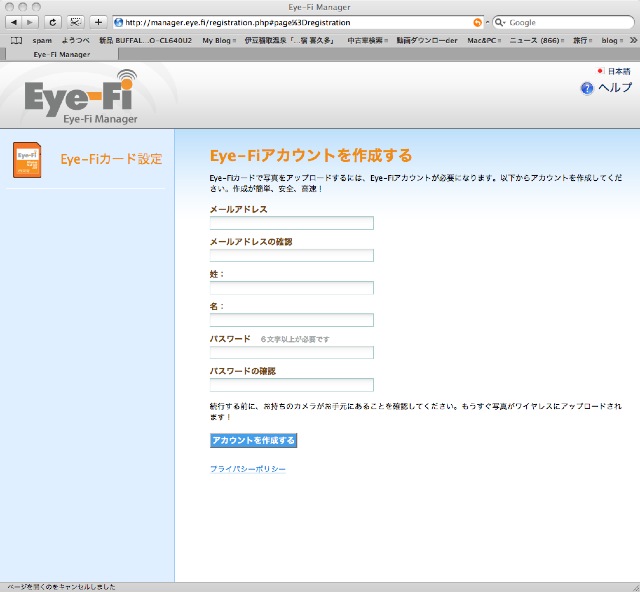Focus the 名 input field
This screenshot has width=640, height=592.
coord(291,320)
